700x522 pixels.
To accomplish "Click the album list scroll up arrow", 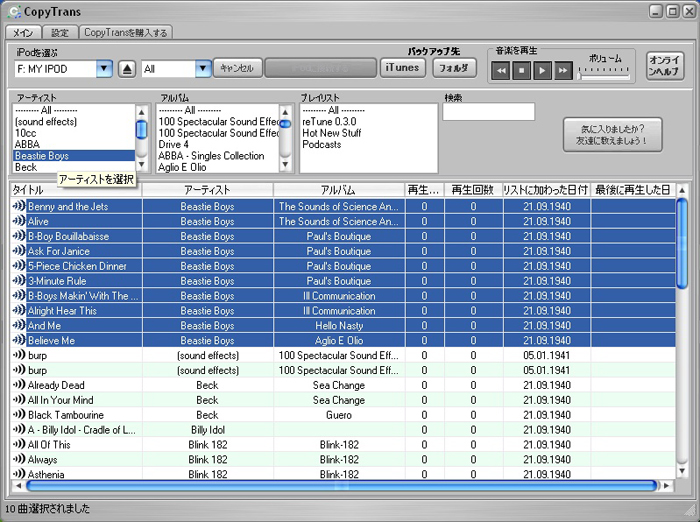I will click(x=285, y=112).
